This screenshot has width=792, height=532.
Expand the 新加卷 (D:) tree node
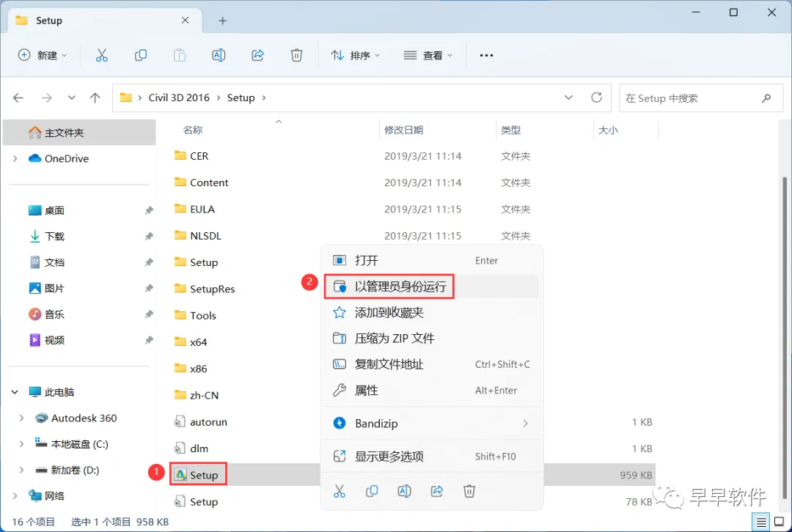[x=21, y=470]
